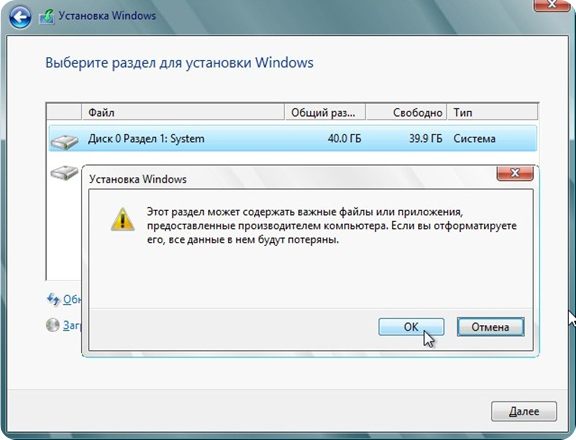This screenshot has width=576, height=440.
Task: Click the disk icon for Disk 0 Partition 1
Action: [x=64, y=142]
